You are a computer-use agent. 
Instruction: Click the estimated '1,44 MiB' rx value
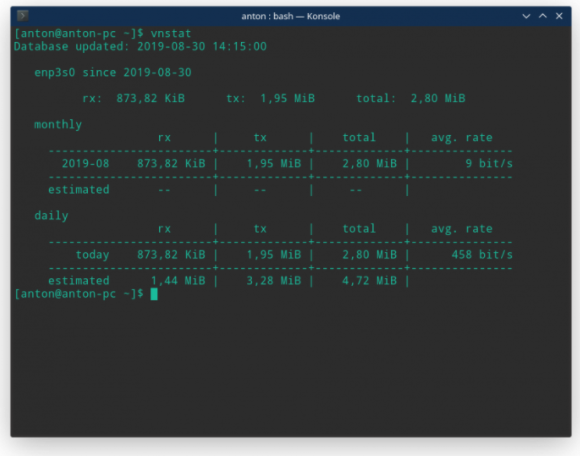(x=178, y=281)
